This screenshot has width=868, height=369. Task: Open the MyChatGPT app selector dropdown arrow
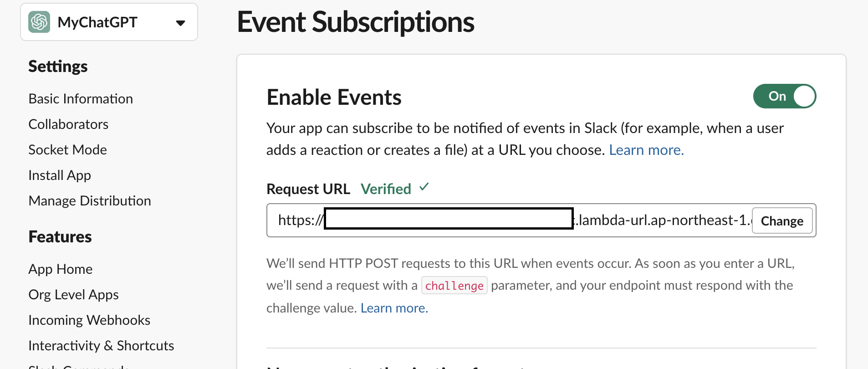(180, 23)
